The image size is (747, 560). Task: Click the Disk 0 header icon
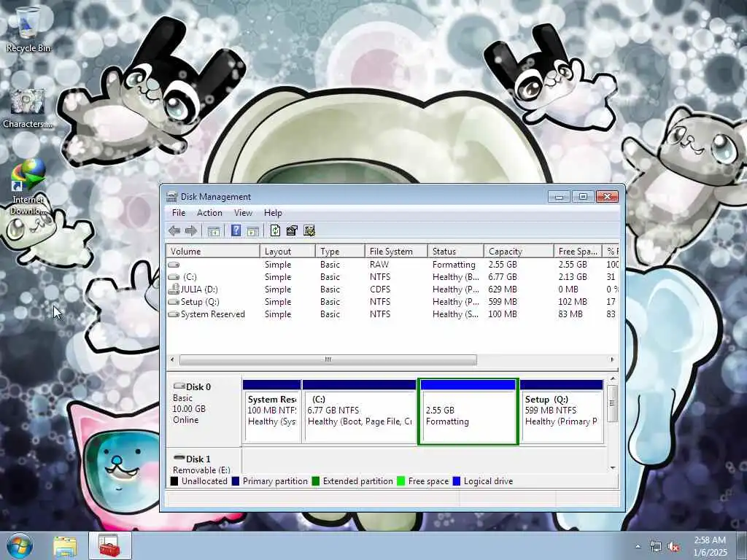[179, 386]
